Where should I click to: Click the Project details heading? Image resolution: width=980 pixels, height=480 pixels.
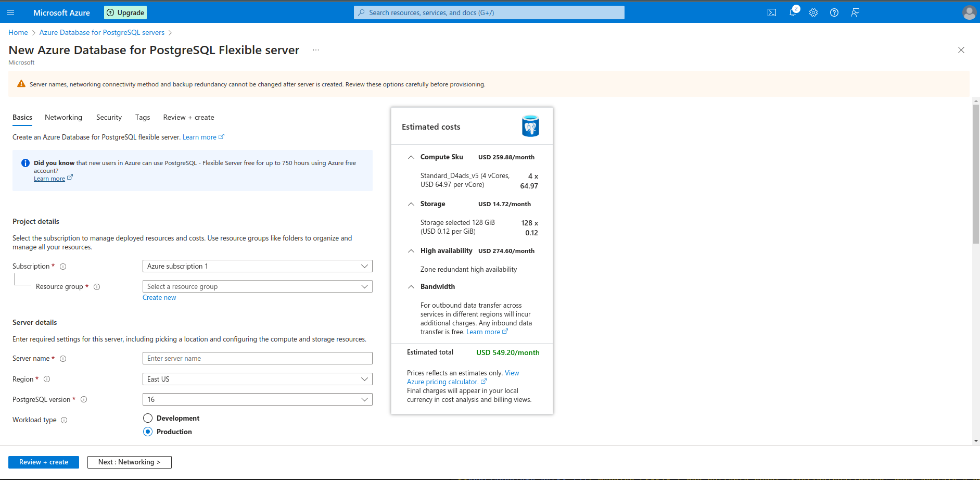(36, 222)
